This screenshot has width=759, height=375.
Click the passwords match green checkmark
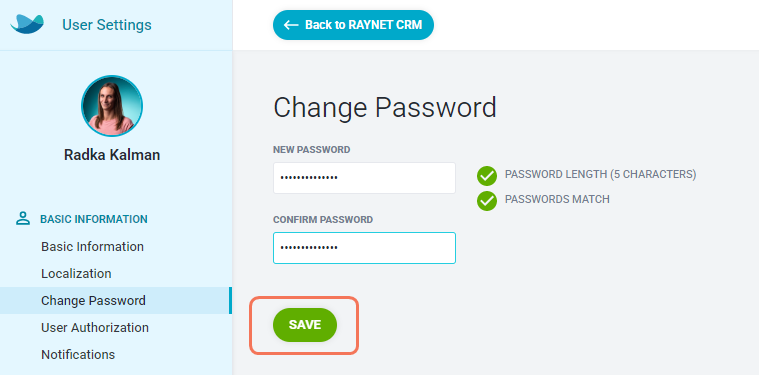(487, 201)
